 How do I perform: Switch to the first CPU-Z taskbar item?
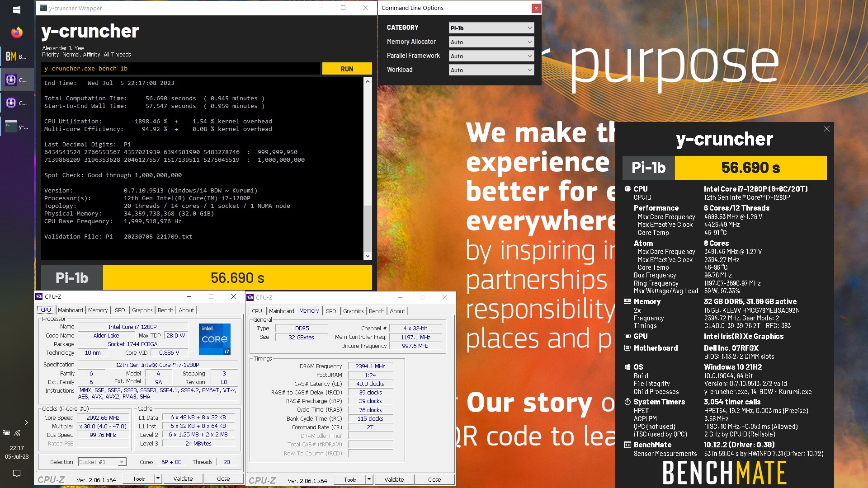click(x=17, y=80)
